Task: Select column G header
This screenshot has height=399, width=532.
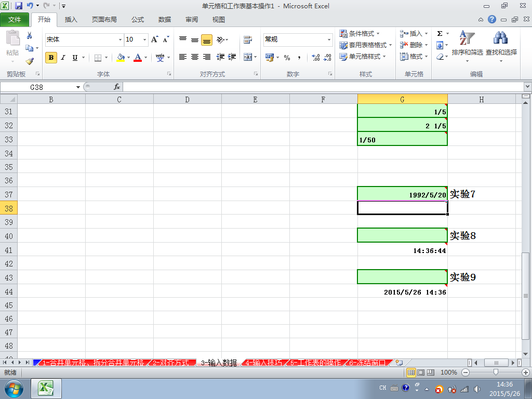Action: coord(403,99)
